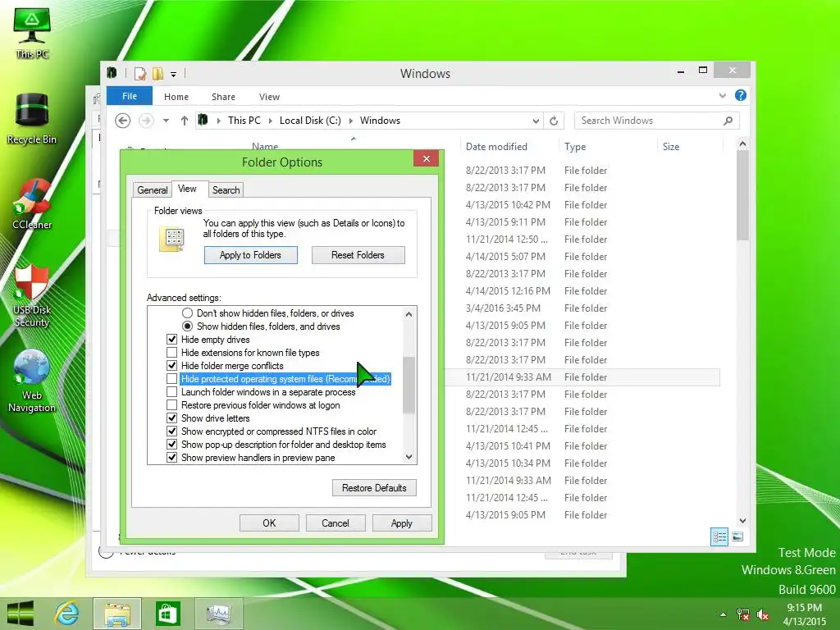Open This PC desktop icon
This screenshot has height=630, width=840.
click(x=32, y=32)
